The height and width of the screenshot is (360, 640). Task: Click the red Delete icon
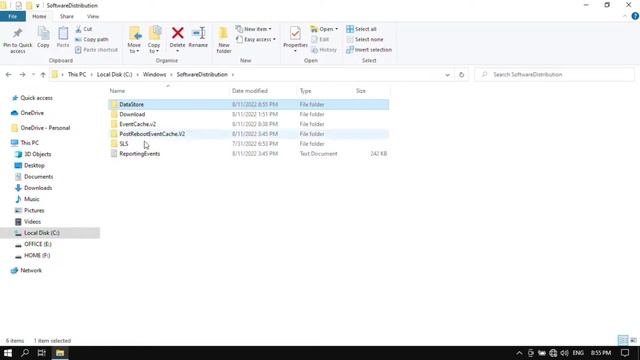pos(178,33)
